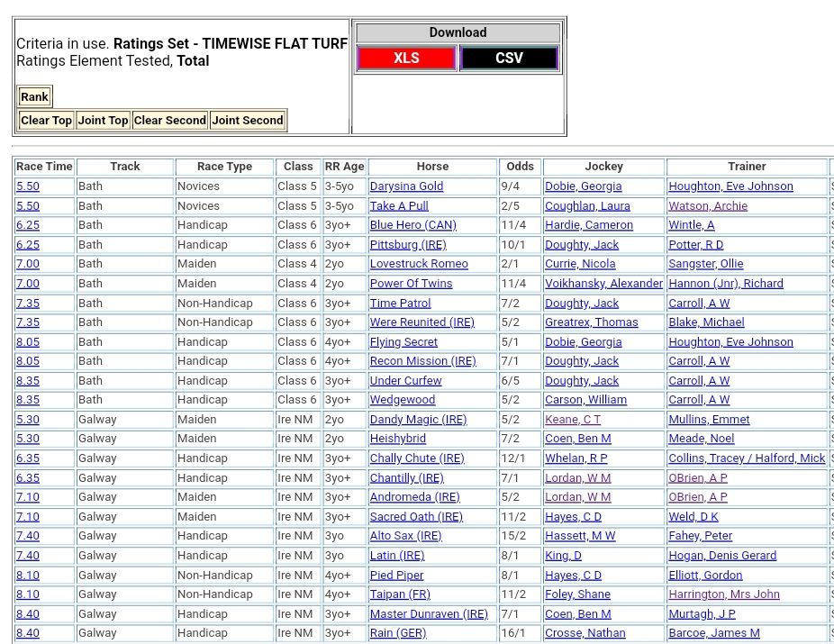Choose the Joint Second filter
Image resolution: width=834 pixels, height=644 pixels.
(248, 121)
